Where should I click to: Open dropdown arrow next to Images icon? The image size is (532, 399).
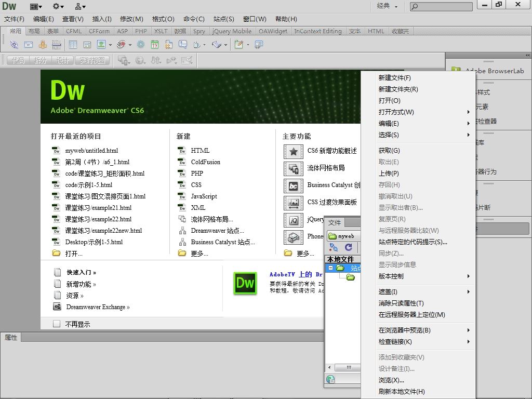(x=110, y=45)
